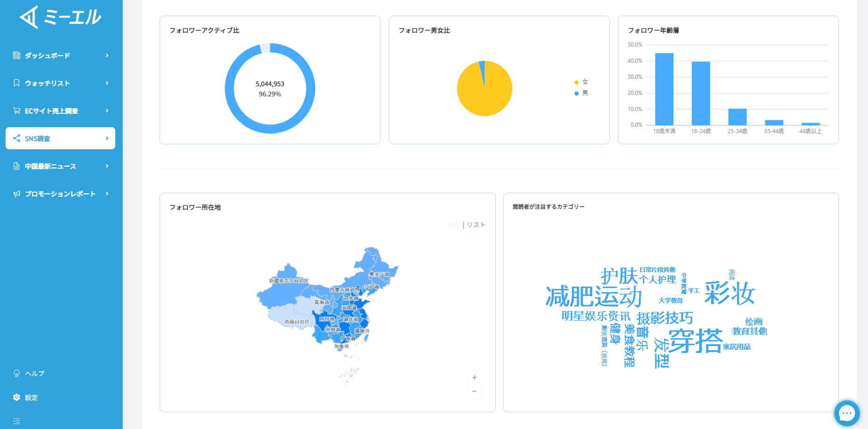
Task: Click the word 减肥运动 in the word cloud
Action: click(x=594, y=296)
